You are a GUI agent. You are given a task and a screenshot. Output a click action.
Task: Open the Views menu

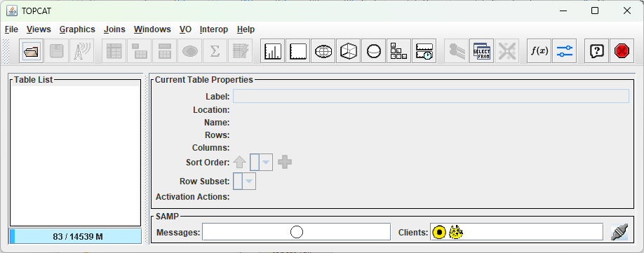39,29
